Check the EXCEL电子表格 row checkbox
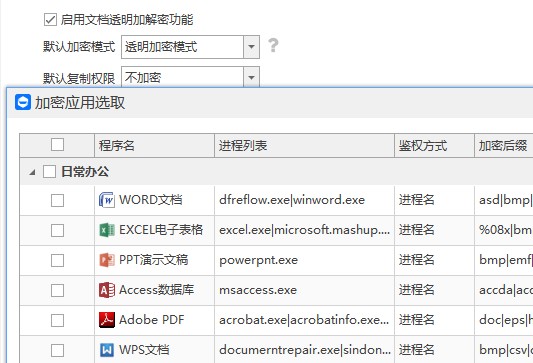The image size is (533, 363). 57,230
